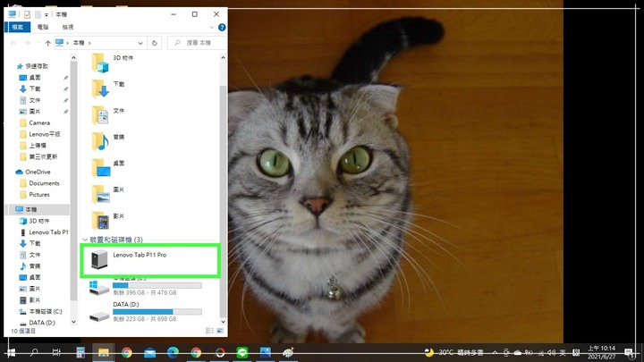644x362 pixels.
Task: Select 本機 in the navigation pane
Action: pos(31,210)
